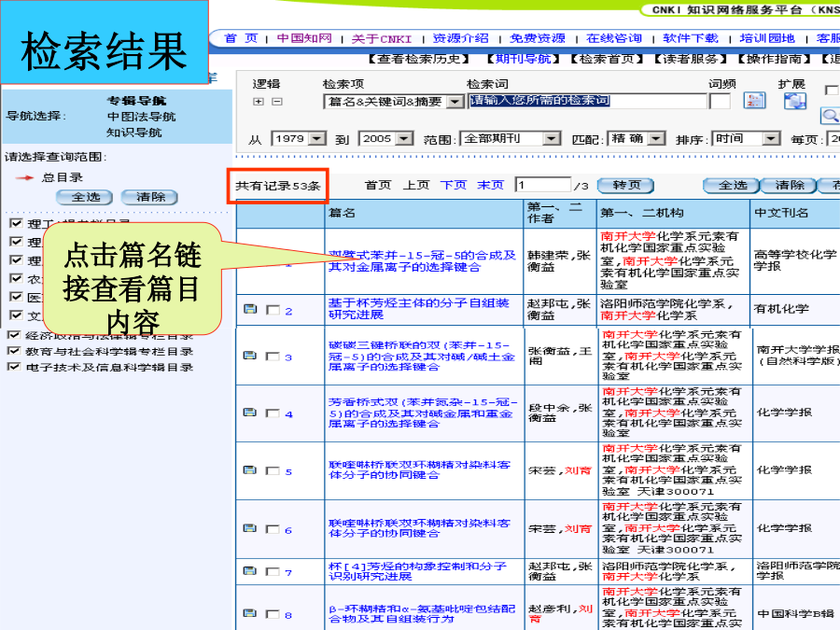Open the 词频 word frequency icon
Viewport: 840px width, 630px height.
pos(754,101)
